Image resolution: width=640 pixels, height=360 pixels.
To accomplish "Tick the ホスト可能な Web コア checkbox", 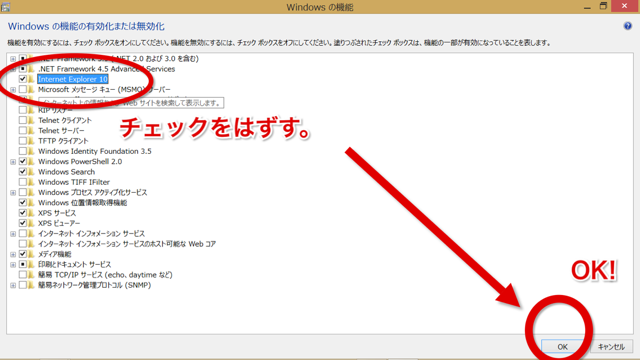I will (23, 244).
